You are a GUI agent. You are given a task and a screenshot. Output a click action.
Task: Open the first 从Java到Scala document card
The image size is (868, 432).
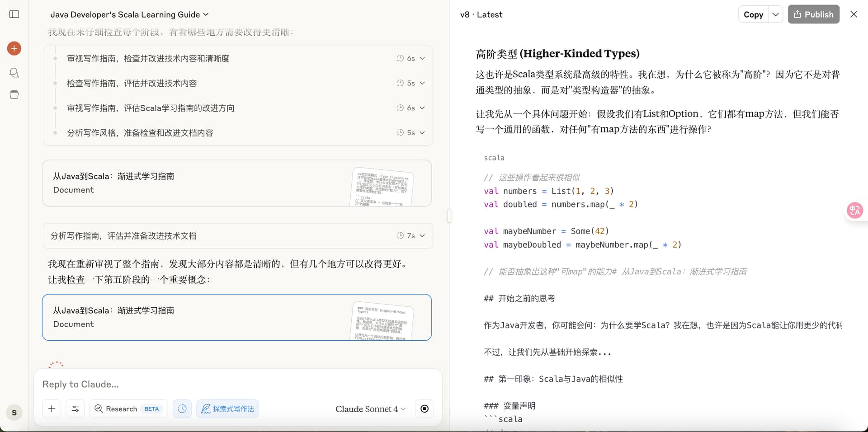pyautogui.click(x=237, y=183)
